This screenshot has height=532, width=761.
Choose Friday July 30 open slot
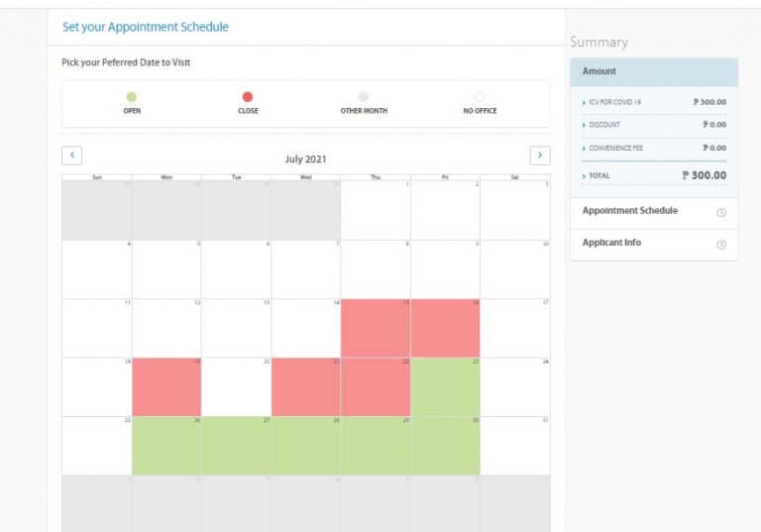445,446
